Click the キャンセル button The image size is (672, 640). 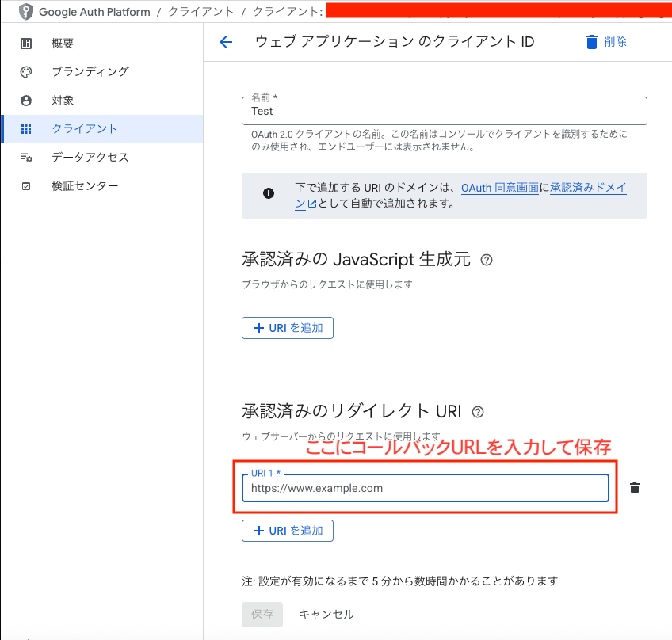pos(326,615)
